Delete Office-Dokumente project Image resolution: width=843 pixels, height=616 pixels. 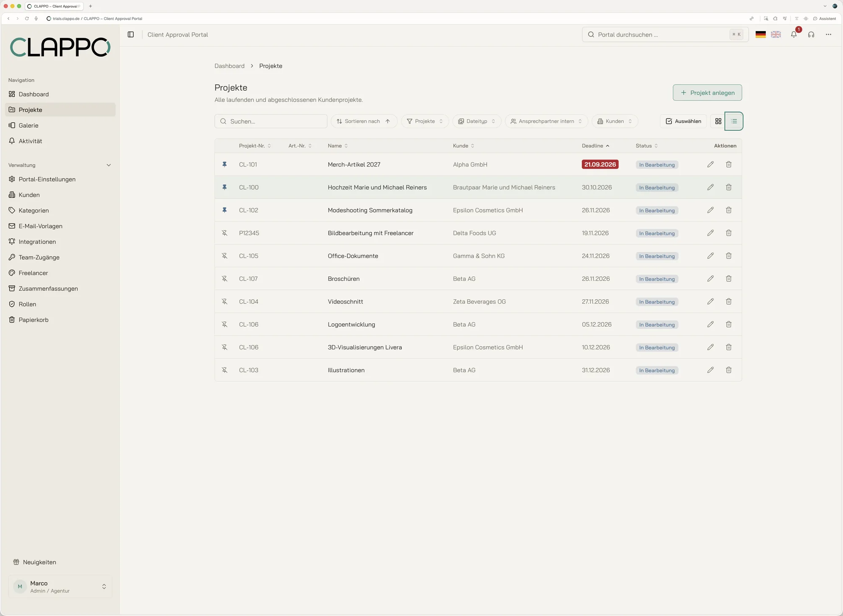click(728, 256)
